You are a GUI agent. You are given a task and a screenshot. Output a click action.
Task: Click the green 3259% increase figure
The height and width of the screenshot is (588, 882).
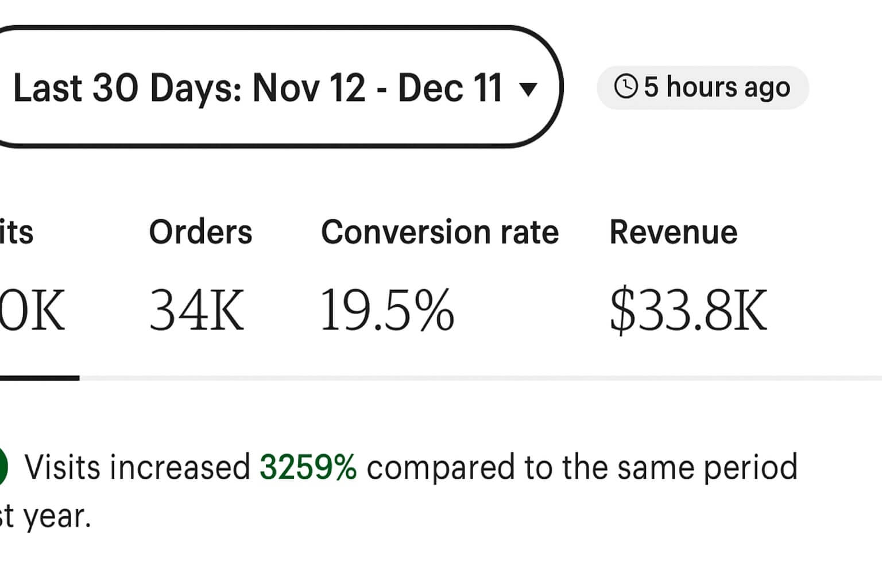point(308,467)
